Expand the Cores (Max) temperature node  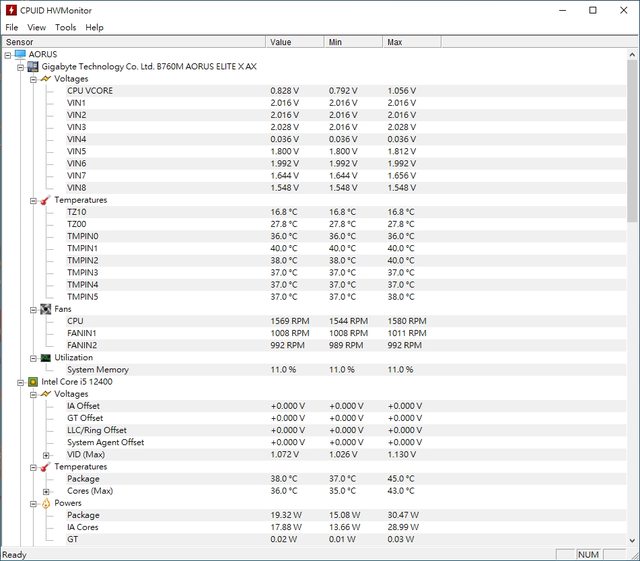(x=46, y=491)
